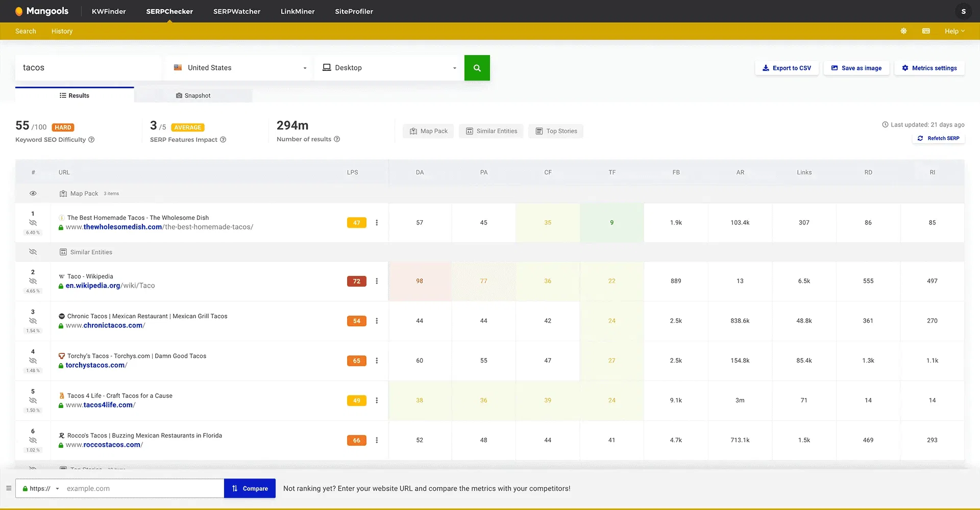Toggle visibility eye for Chronic Tacos result

33,321
